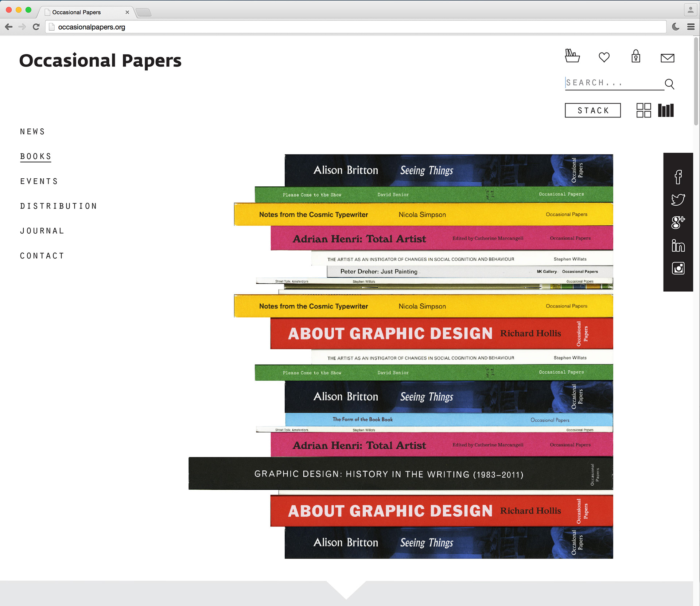Toggle the browser night mode moon icon
The height and width of the screenshot is (606, 700).
(x=676, y=27)
